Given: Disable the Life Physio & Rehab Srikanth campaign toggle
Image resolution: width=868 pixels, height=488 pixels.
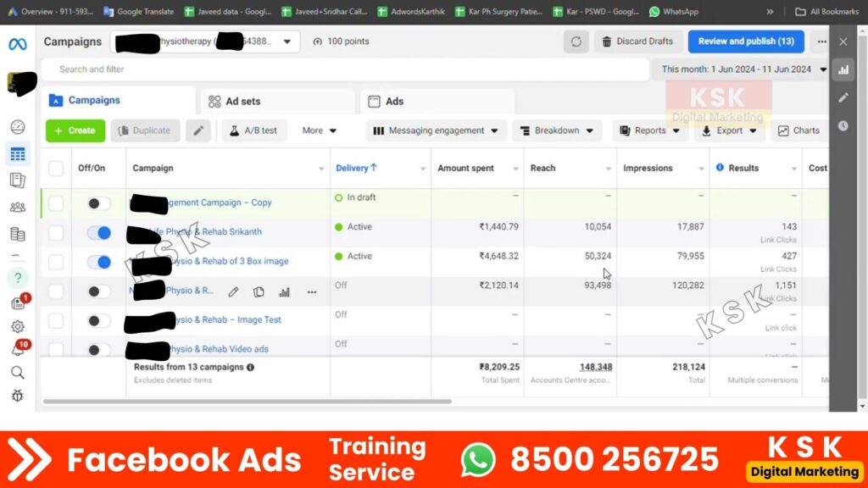Looking at the screenshot, I should 97,231.
